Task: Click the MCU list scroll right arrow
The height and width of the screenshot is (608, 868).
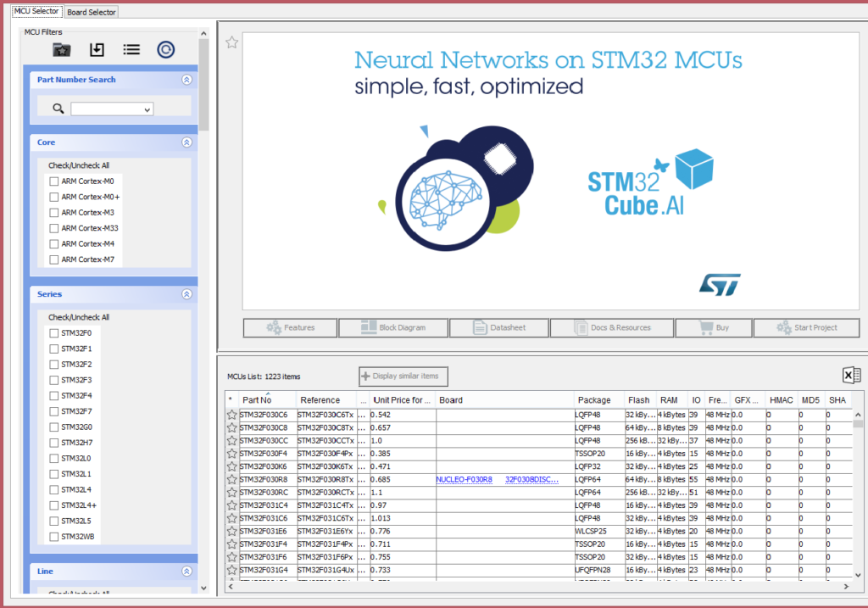Action: (x=846, y=586)
